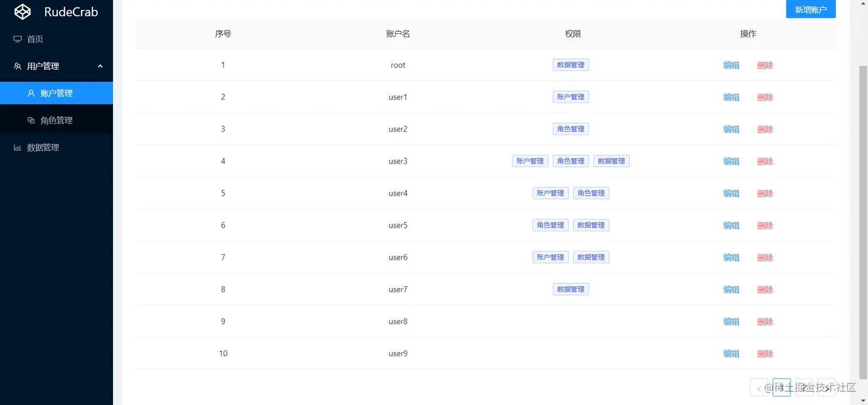
Task: Click the 角色管理 tag in user4 row
Action: pos(591,193)
